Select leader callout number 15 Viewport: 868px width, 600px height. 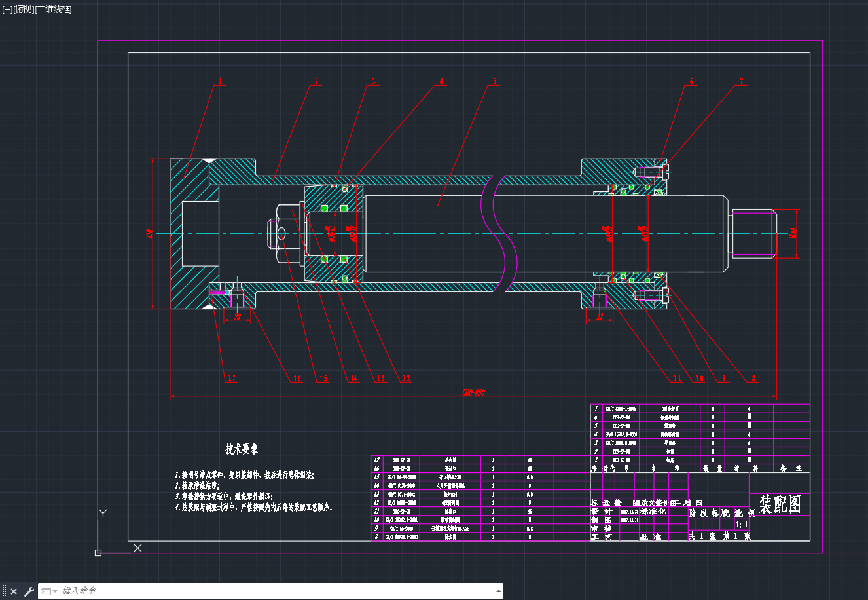(x=323, y=378)
